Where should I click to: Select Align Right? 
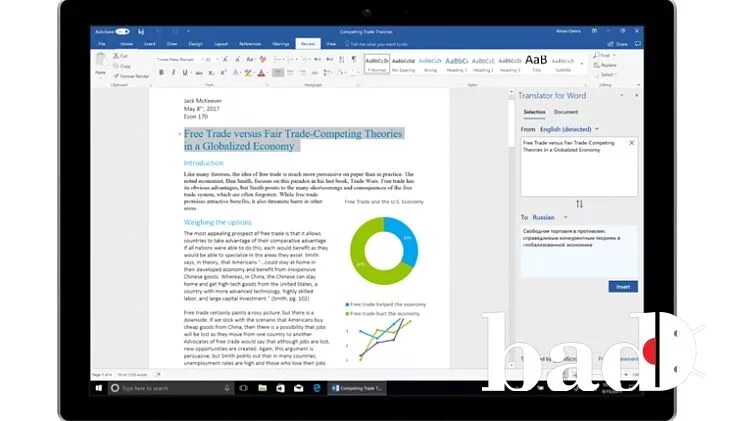pyautogui.click(x=302, y=73)
